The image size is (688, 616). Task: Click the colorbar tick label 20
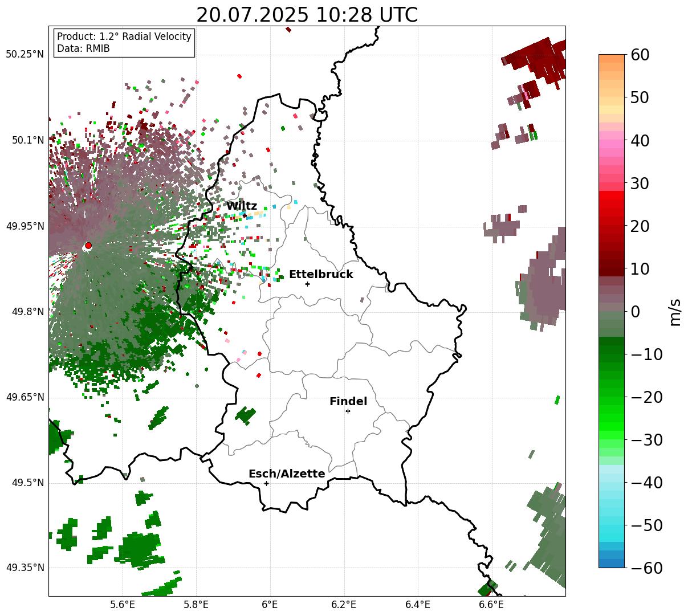pyautogui.click(x=641, y=226)
